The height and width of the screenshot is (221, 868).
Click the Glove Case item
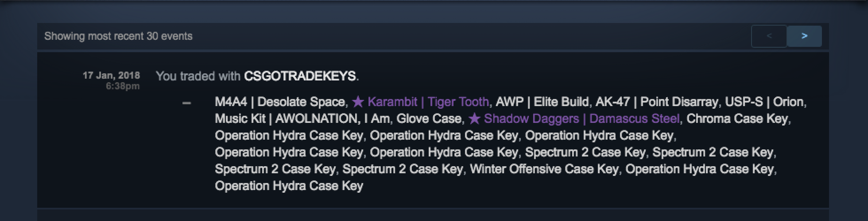pos(429,119)
